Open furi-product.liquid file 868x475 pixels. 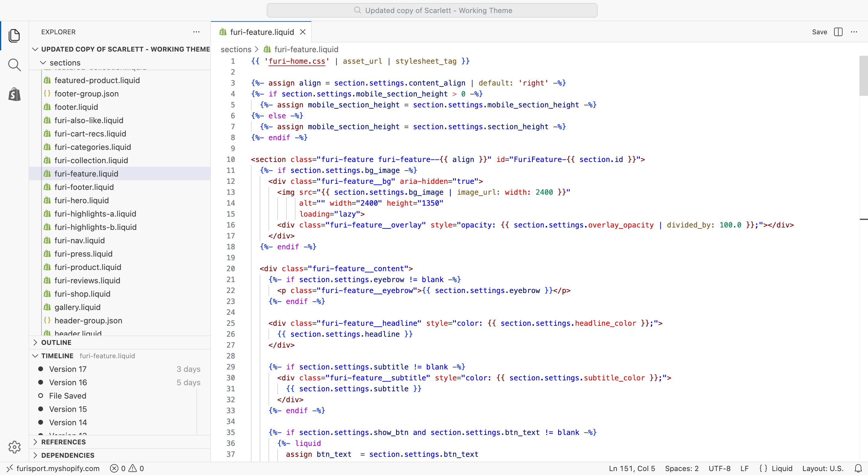click(120, 267)
